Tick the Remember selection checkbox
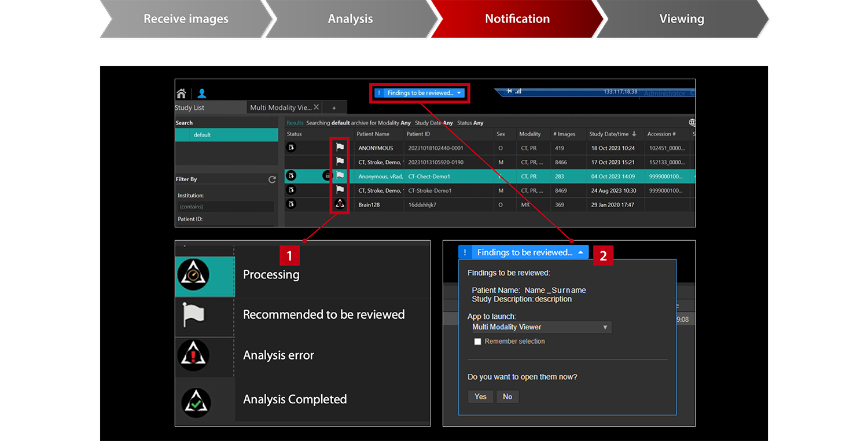Image resolution: width=868 pixels, height=441 pixels. 477,341
